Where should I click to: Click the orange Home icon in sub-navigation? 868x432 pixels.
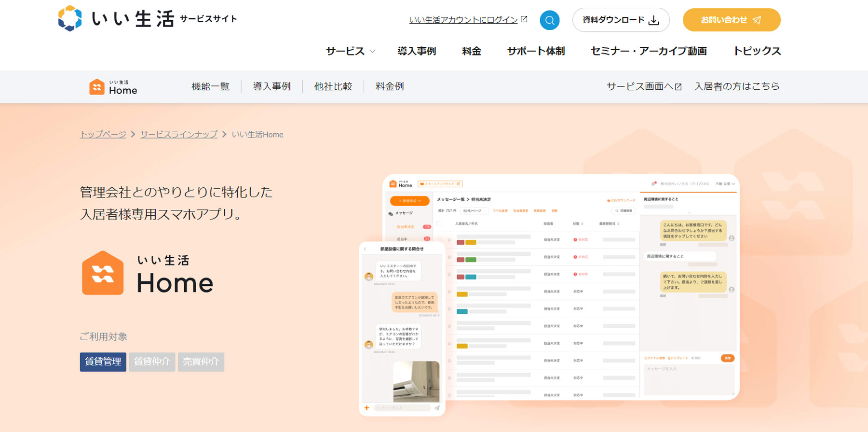(x=97, y=87)
